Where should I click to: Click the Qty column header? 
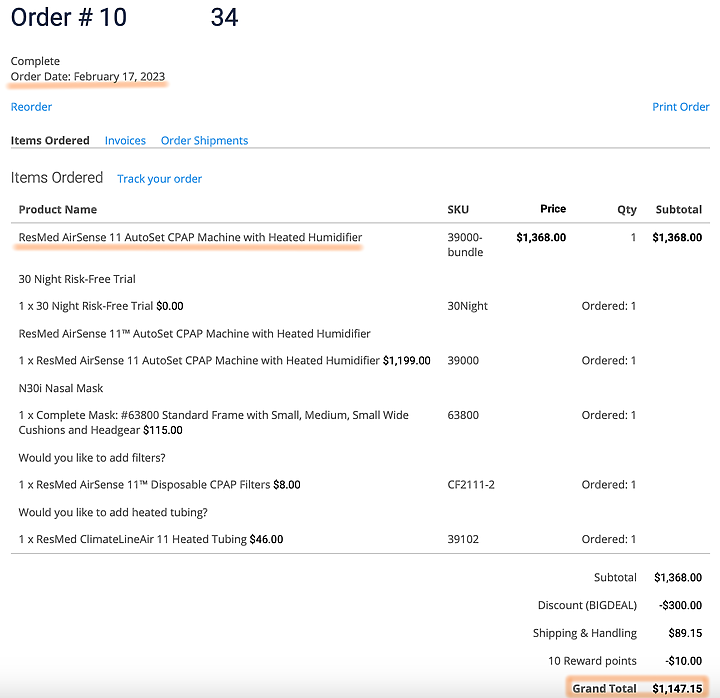(x=627, y=210)
